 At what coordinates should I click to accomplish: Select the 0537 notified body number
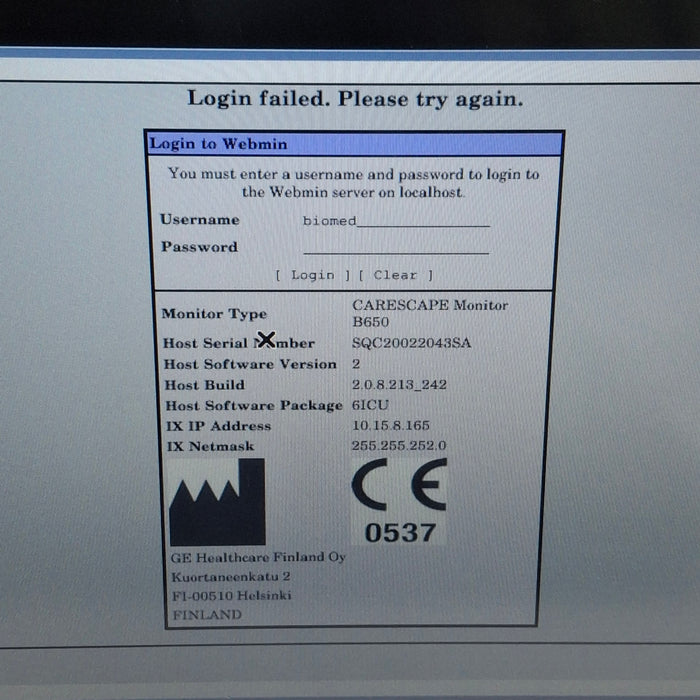coord(399,533)
